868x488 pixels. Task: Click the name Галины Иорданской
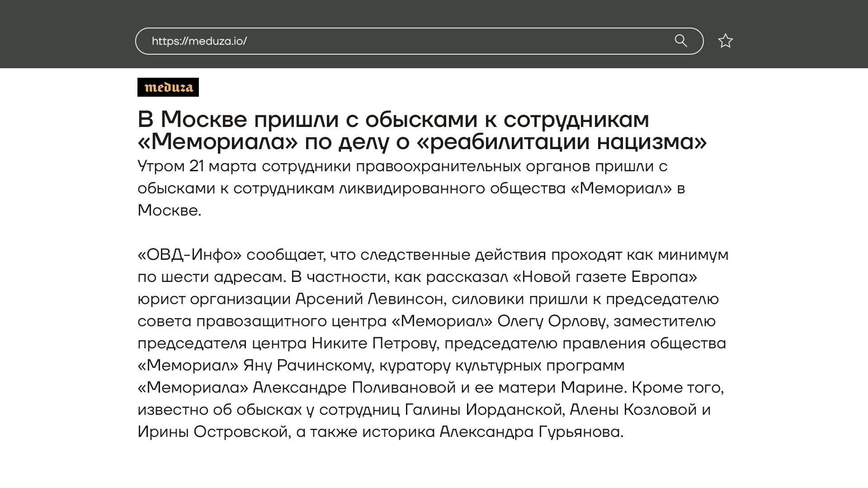click(x=483, y=410)
